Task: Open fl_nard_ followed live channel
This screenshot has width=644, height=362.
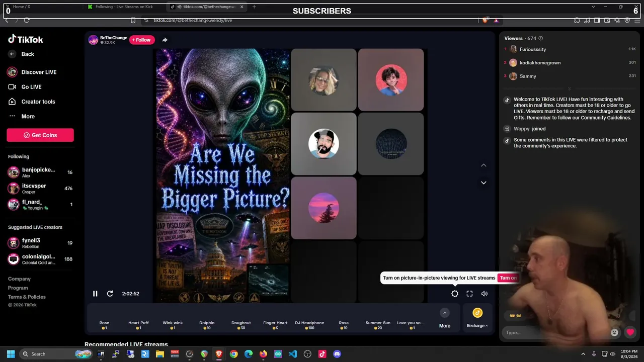Action: pyautogui.click(x=40, y=205)
